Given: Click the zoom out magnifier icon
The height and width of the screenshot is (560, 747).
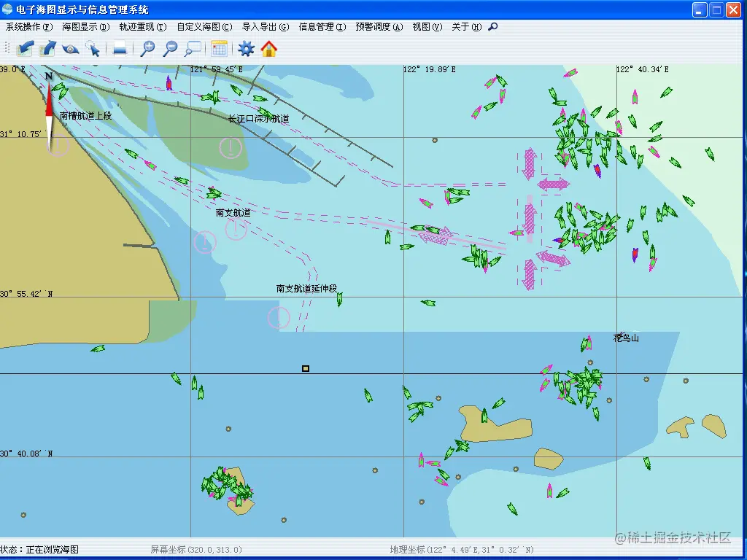Looking at the screenshot, I should tap(170, 49).
